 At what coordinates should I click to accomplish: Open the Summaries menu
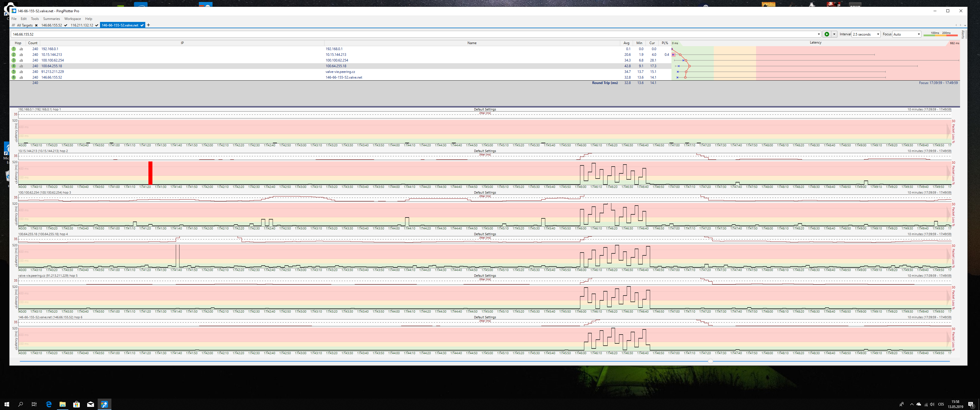click(51, 19)
